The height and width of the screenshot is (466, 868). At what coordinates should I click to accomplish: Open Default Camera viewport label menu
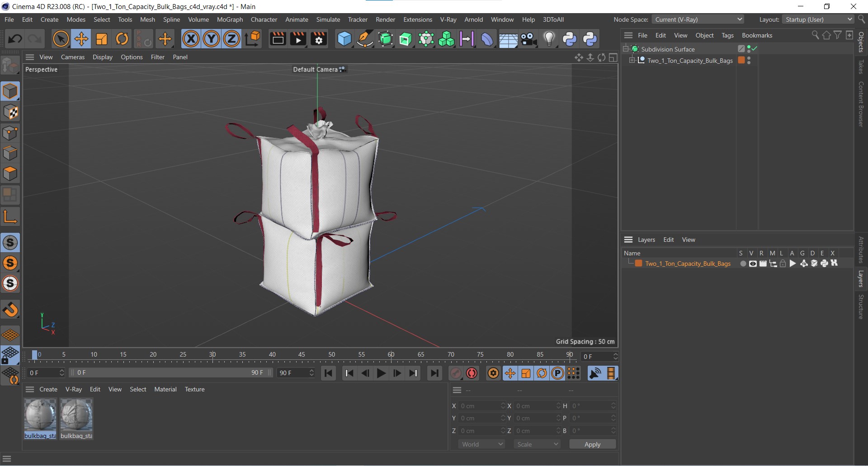tap(318, 70)
